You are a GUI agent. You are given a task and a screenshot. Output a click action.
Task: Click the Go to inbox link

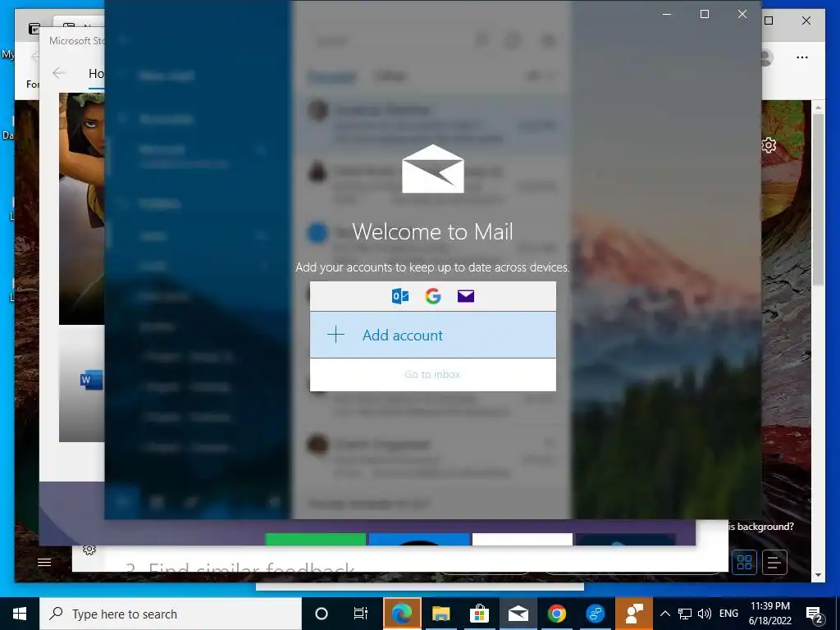pyautogui.click(x=432, y=374)
